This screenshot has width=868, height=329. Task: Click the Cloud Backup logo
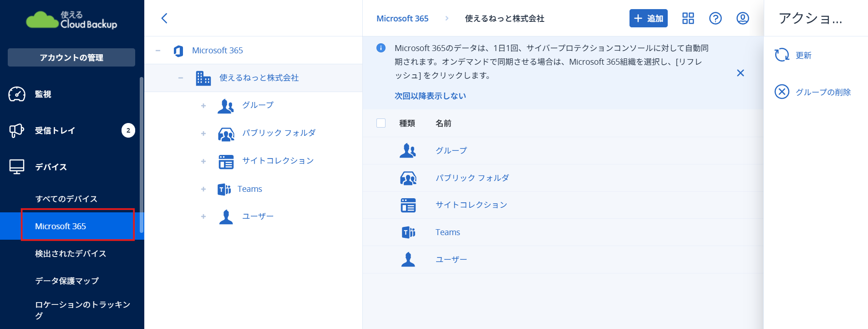(71, 20)
